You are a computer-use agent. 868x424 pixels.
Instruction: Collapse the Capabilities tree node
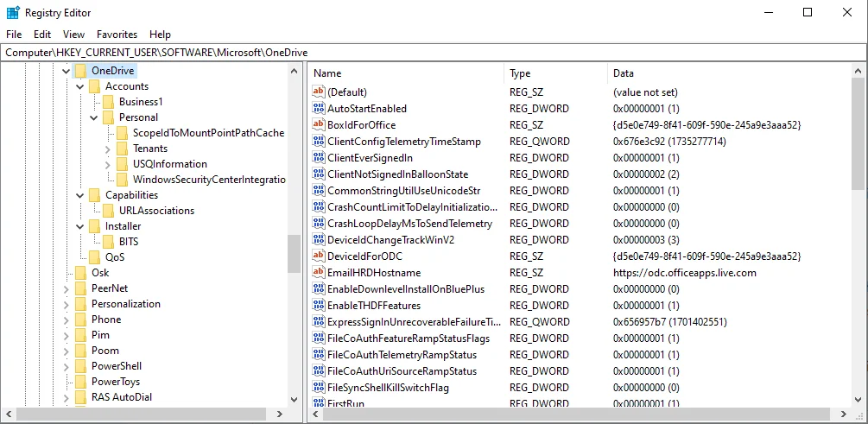[x=80, y=195]
